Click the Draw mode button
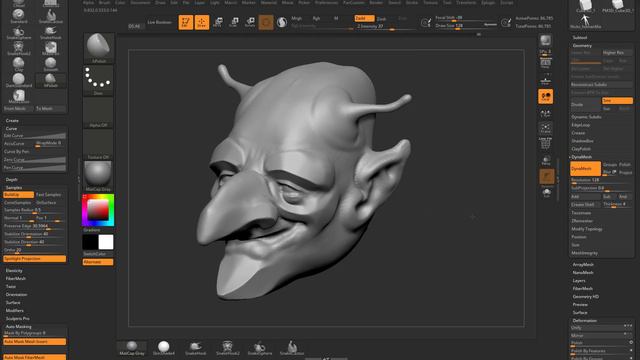This screenshot has height=360, width=640. [202, 22]
